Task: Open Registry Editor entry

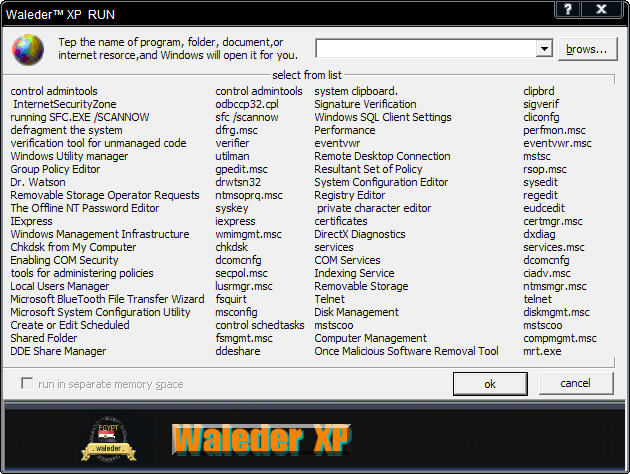Action: tap(349, 195)
